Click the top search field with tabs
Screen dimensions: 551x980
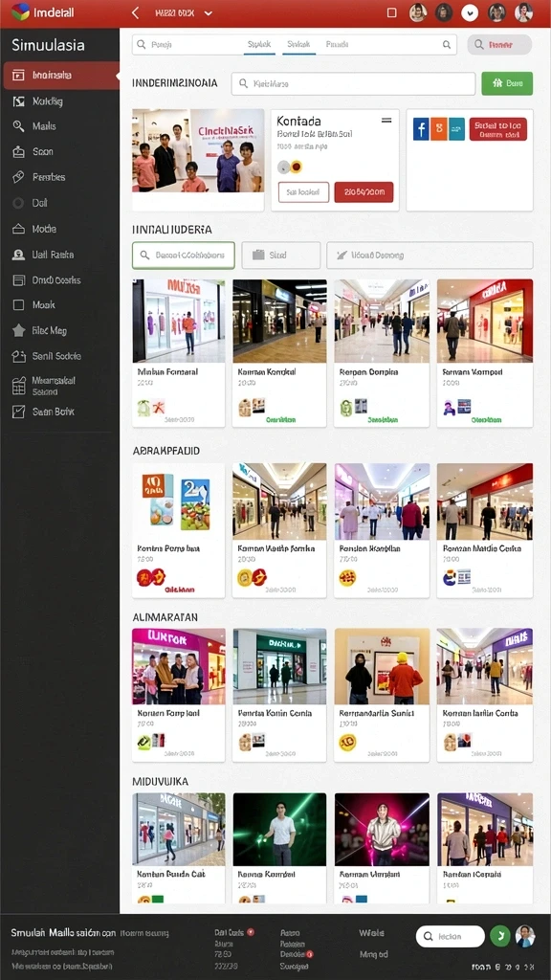pos(295,44)
